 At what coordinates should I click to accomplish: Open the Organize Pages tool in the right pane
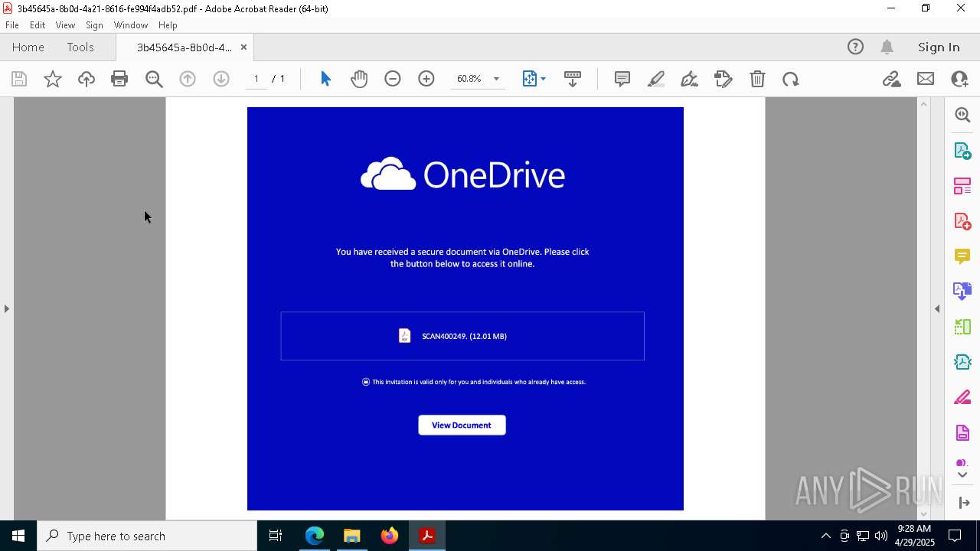point(962,186)
